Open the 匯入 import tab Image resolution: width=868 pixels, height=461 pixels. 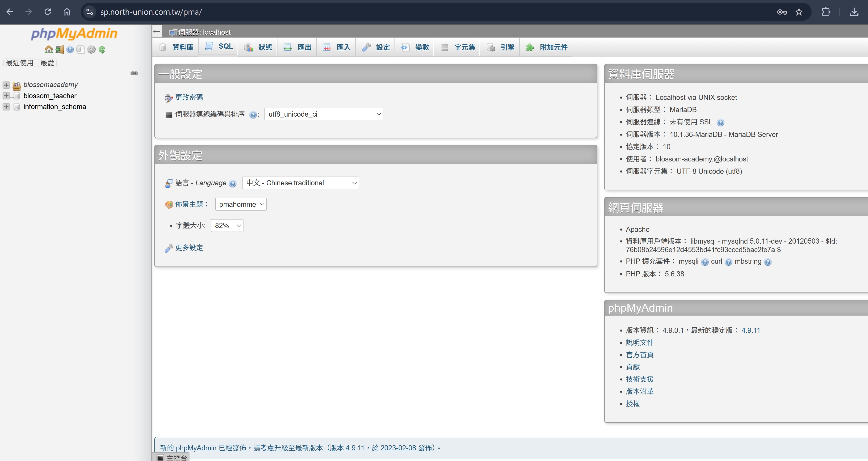(336, 47)
